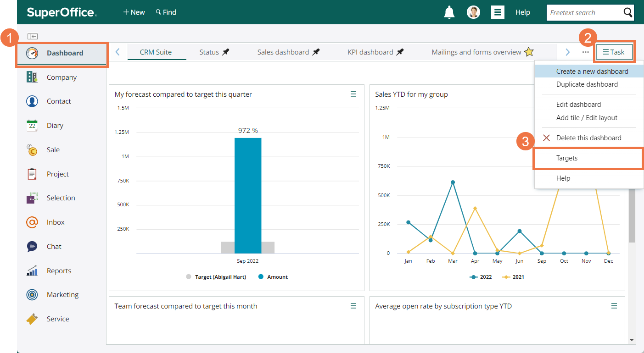This screenshot has width=644, height=353.
Task: Open the notifications bell icon
Action: (x=449, y=12)
